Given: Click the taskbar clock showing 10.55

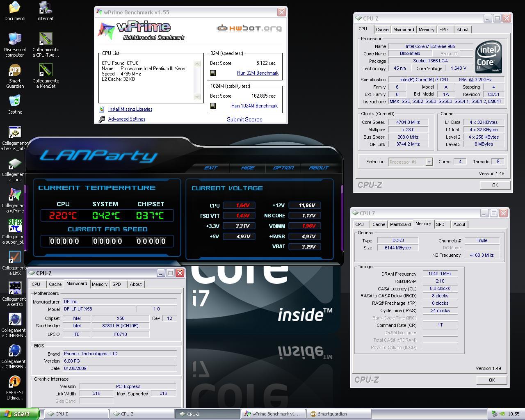Looking at the screenshot, I should coord(514,414).
